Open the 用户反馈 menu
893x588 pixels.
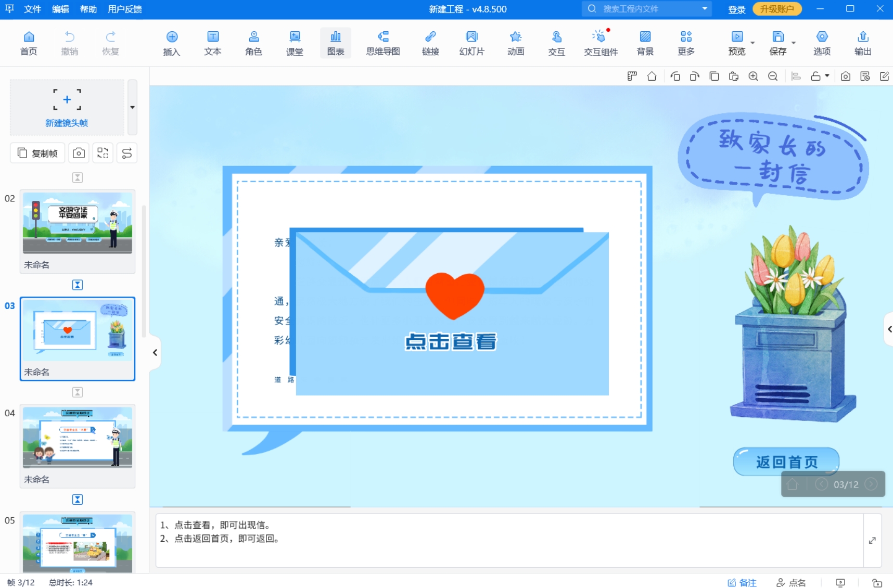[x=124, y=9]
